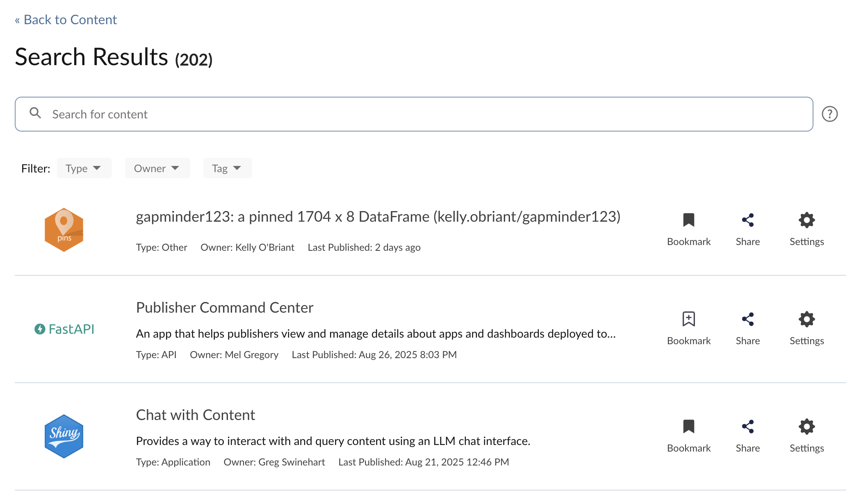The width and height of the screenshot is (861, 504).
Task: Open the Publisher Command Center title link
Action: coord(225,307)
